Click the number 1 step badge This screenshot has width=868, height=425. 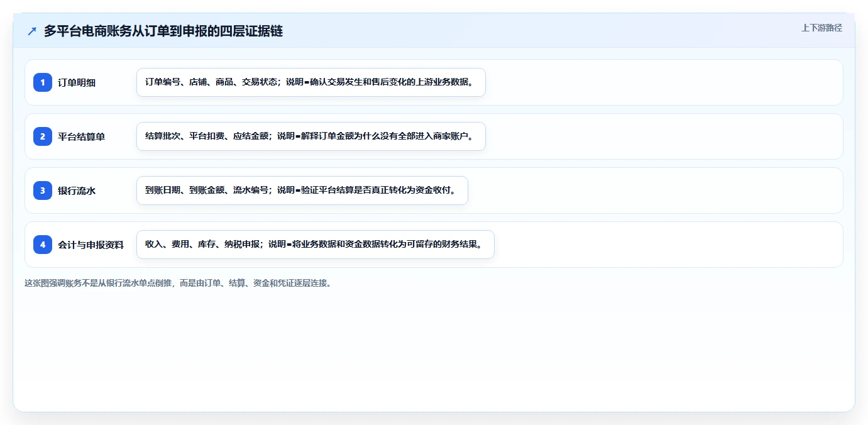(43, 82)
